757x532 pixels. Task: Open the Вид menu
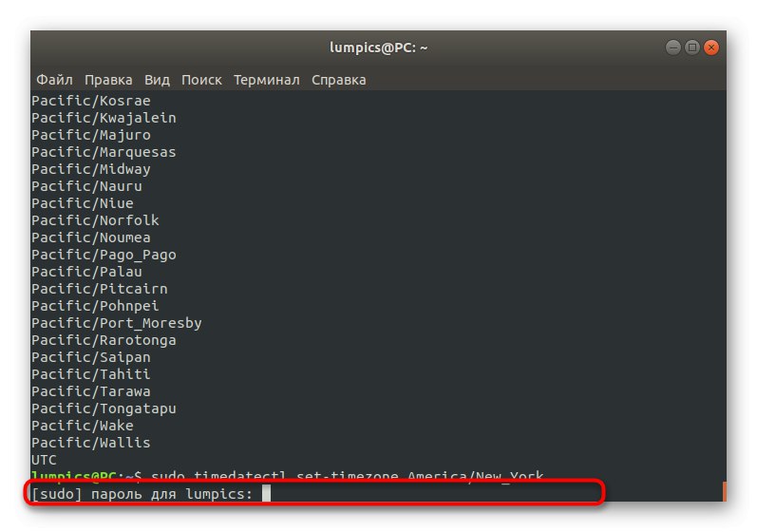(158, 80)
